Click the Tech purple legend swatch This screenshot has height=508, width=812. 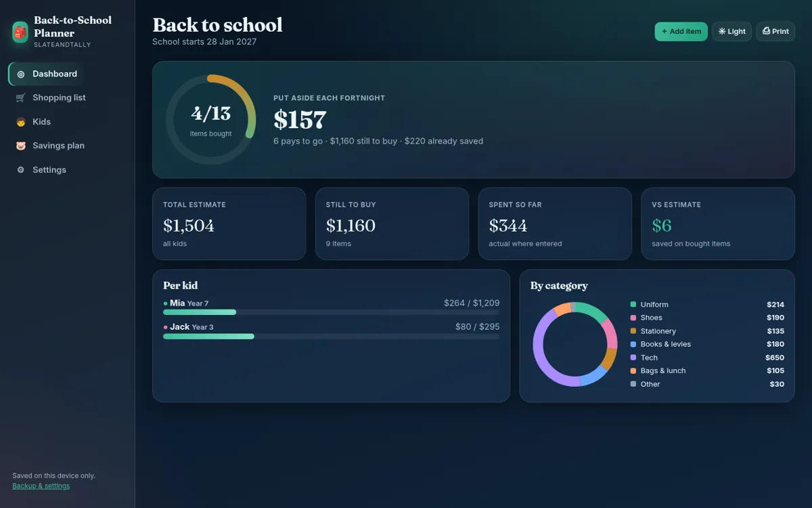633,358
